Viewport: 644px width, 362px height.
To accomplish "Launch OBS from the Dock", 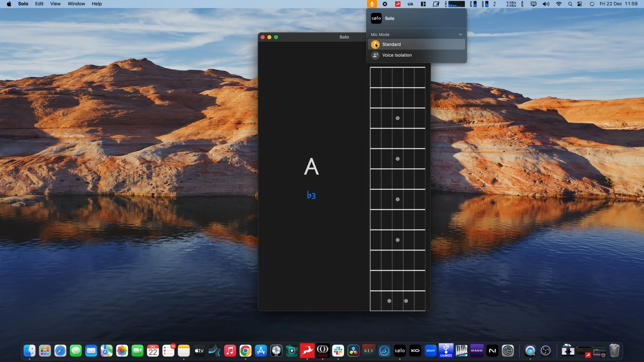I will click(545, 351).
